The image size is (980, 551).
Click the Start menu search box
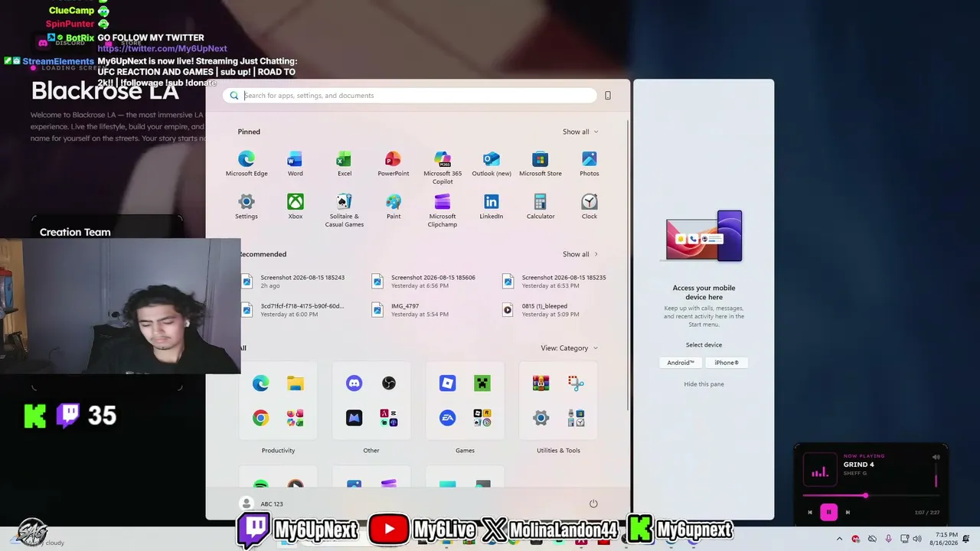[x=410, y=96]
